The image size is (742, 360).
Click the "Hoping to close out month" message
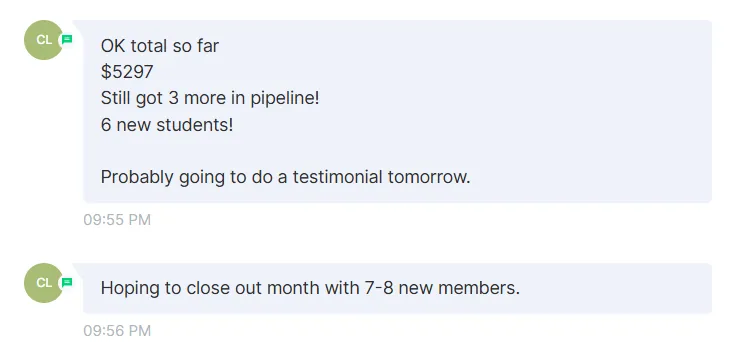(x=310, y=288)
